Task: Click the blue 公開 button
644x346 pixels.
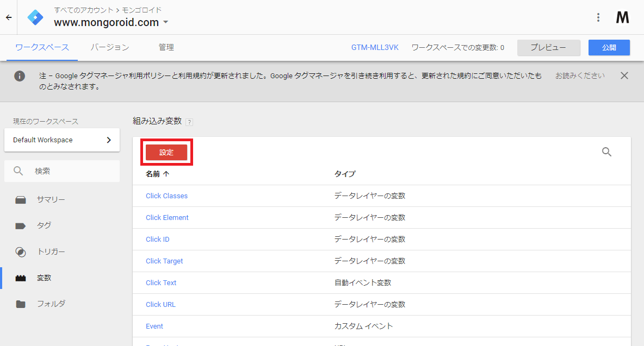Action: click(x=609, y=48)
